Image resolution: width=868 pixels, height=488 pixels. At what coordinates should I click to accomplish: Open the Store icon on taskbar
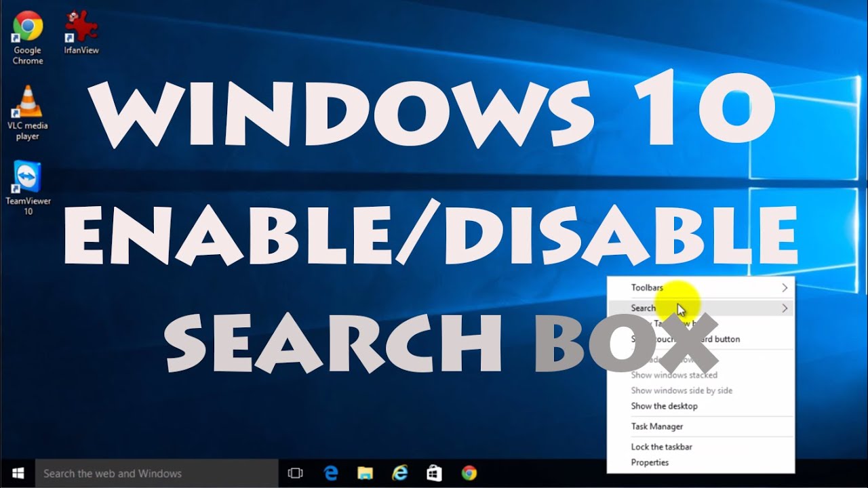click(434, 473)
